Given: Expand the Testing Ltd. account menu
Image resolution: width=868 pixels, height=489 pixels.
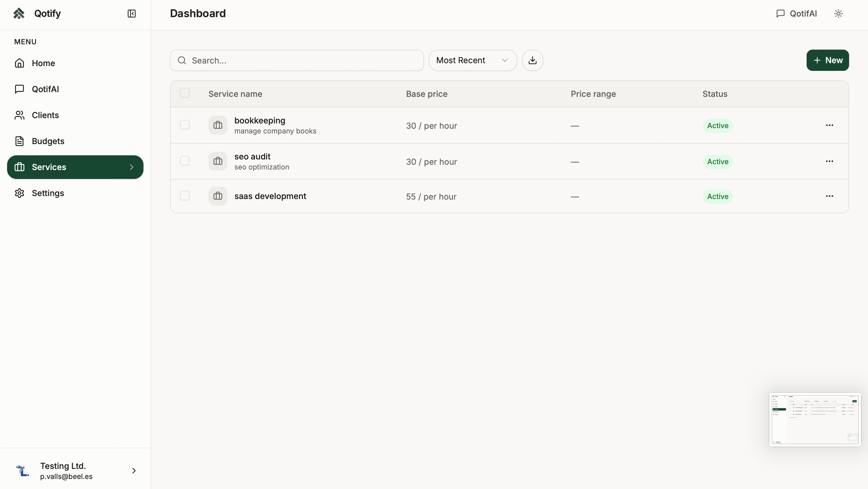Looking at the screenshot, I should pos(134,471).
